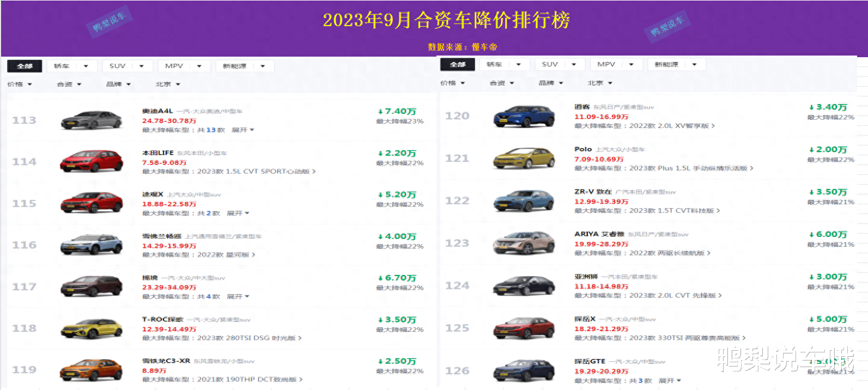Expand the 品牌 filter in the left ranking list
868x390 pixels.
pyautogui.click(x=118, y=84)
